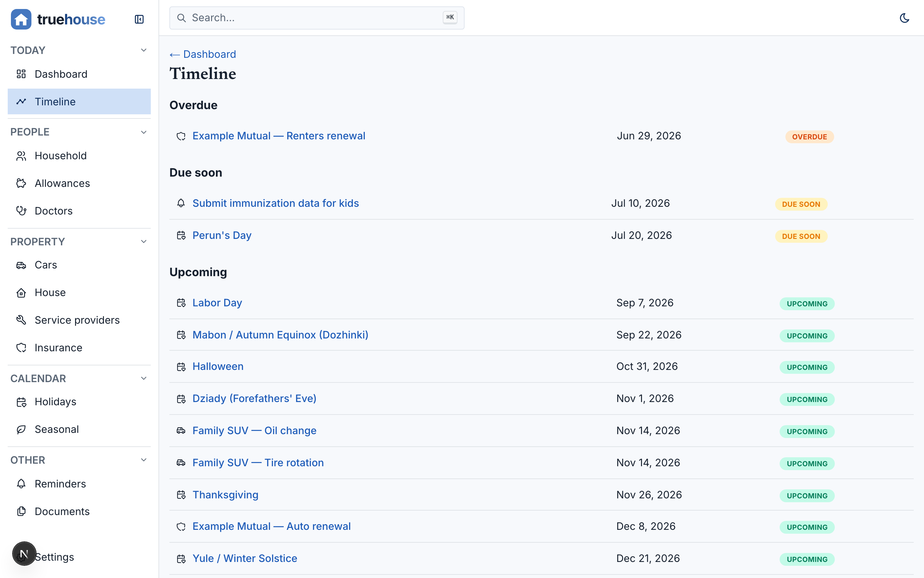Click bell icon beside Submit immunization data
Viewport: 924px width, 578px height.
tap(181, 203)
